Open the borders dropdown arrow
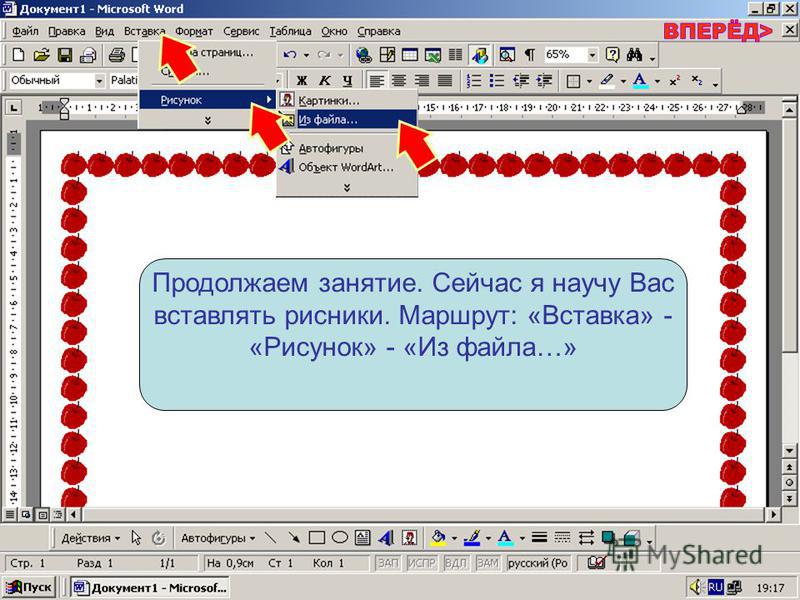The height and width of the screenshot is (600, 800). 590,81
